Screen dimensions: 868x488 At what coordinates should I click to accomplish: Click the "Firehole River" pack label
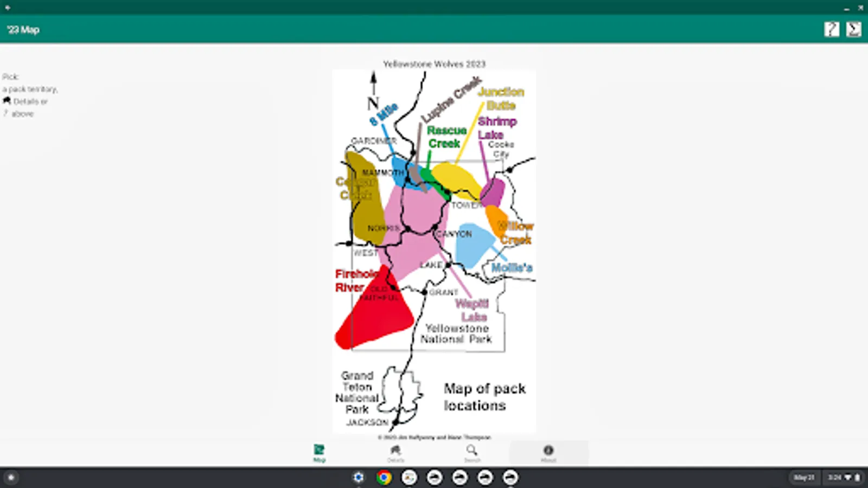click(x=356, y=280)
